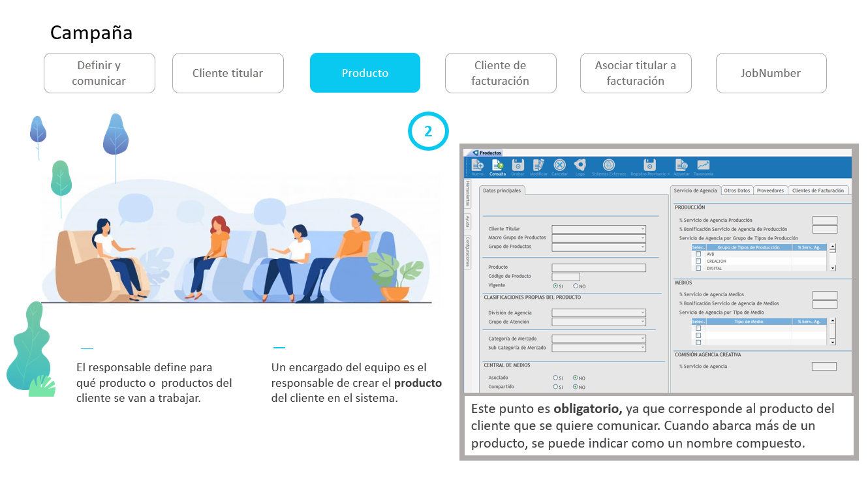Select NO radio button for Vigente
Image resolution: width=868 pixels, height=488 pixels.
pyautogui.click(x=576, y=286)
